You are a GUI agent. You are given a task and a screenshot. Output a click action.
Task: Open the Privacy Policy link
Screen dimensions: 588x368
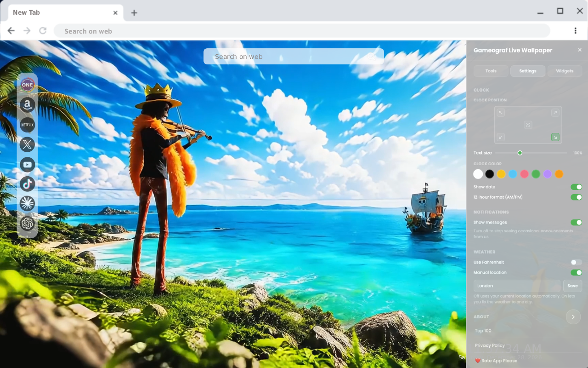(x=490, y=345)
